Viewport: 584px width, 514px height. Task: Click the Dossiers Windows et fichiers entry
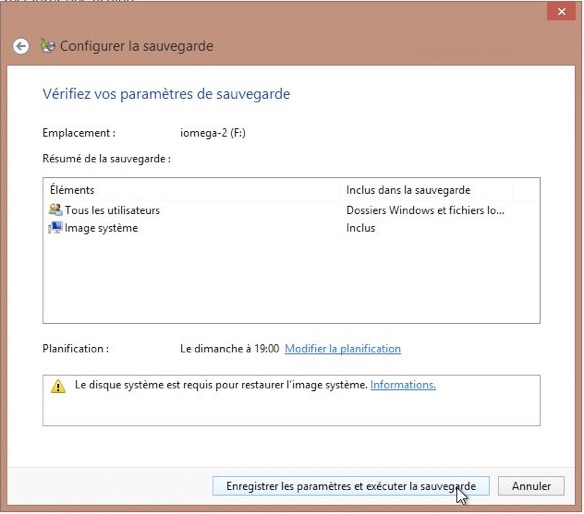(x=425, y=210)
